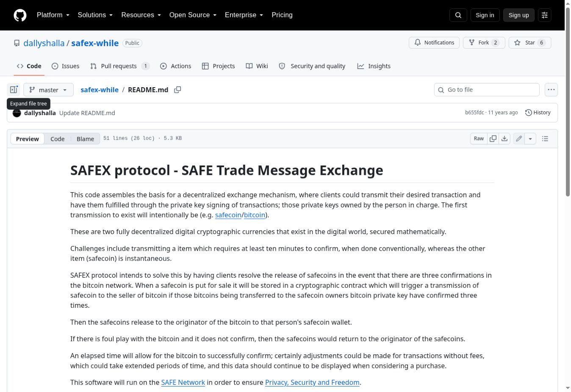Navigate to safex-while breadcrumb root
Viewport: 571px width, 392px height.
point(100,90)
